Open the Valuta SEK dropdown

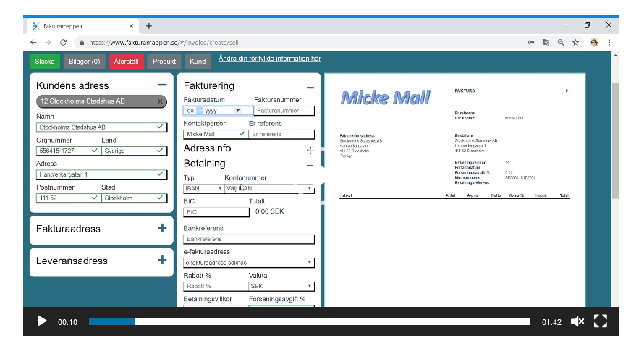(x=281, y=286)
